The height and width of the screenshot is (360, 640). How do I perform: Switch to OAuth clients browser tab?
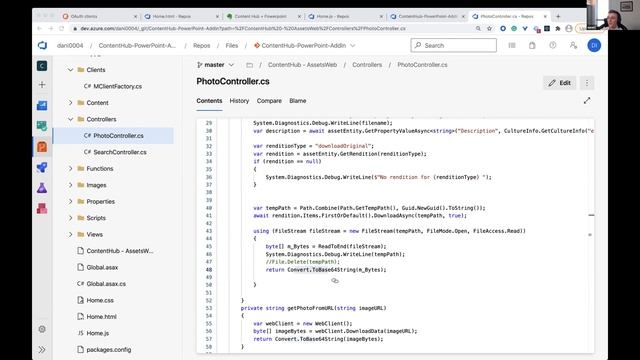tap(100, 16)
